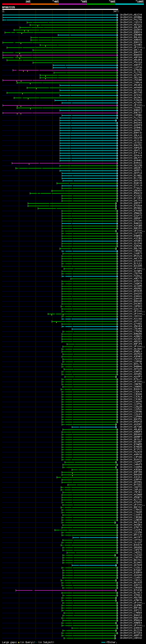Click the cyan =50char scale bar legend

[x=103, y=642]
